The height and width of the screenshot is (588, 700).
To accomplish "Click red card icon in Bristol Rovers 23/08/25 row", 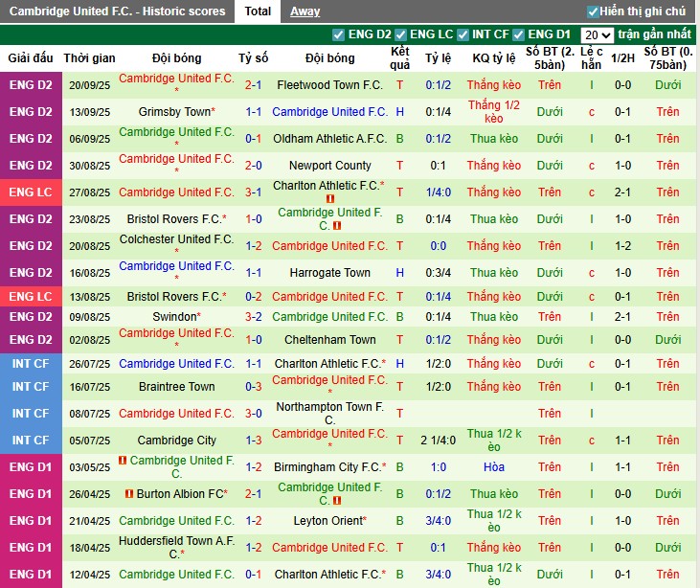I will click(337, 226).
